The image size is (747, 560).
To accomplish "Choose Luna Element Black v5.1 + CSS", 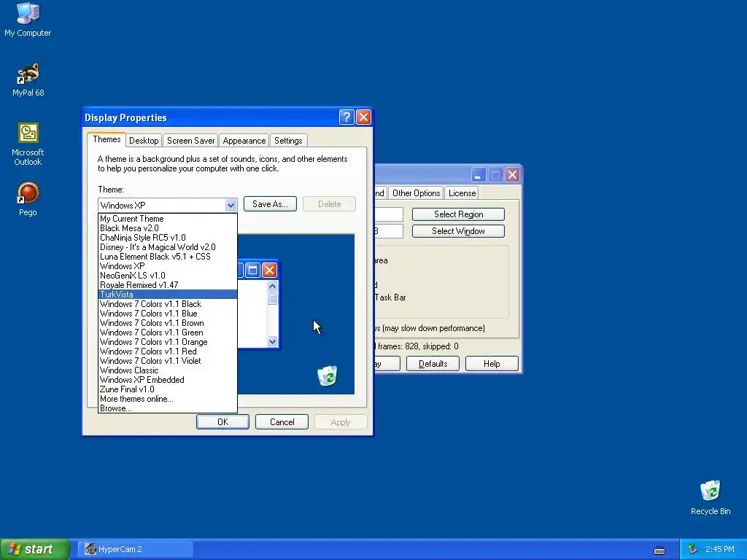I will click(x=167, y=257).
